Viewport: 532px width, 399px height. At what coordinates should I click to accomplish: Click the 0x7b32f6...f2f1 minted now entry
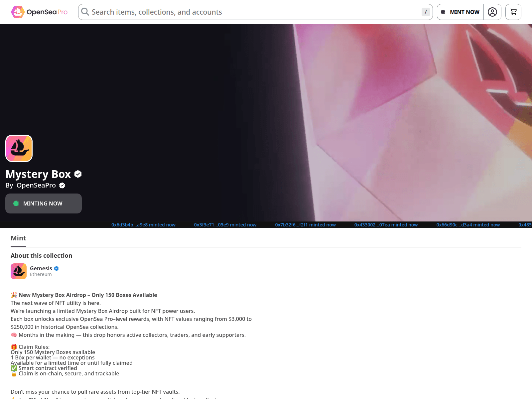point(305,225)
